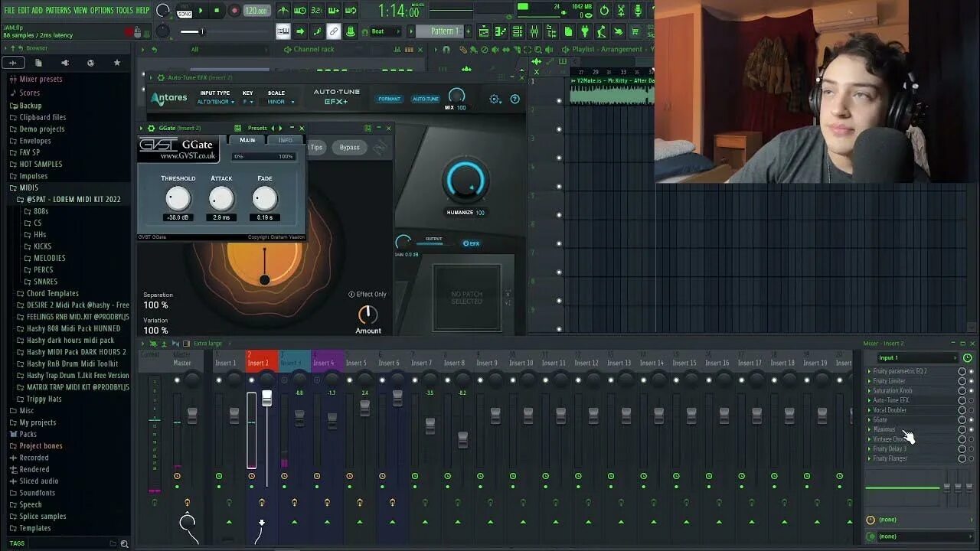Open Auto-Tune help question mark
This screenshot has width=980, height=551.
coord(514,99)
